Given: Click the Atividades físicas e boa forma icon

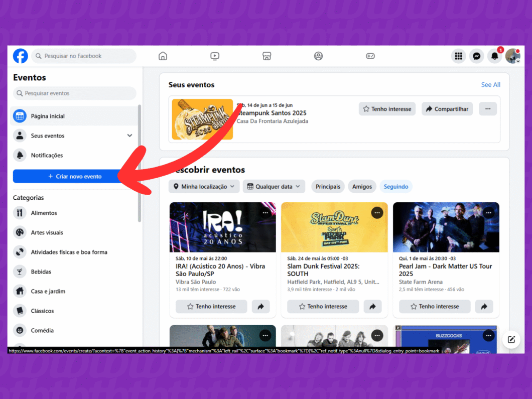Looking at the screenshot, I should pos(20,252).
